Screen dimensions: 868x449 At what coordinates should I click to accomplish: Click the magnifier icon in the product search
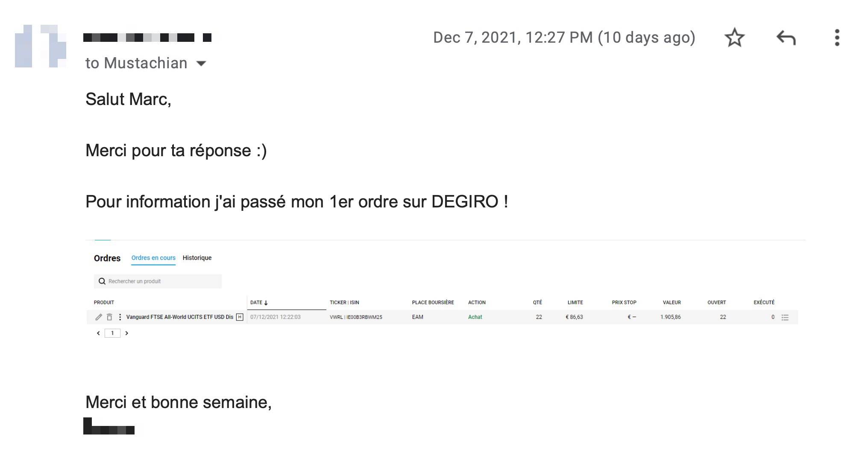(102, 281)
